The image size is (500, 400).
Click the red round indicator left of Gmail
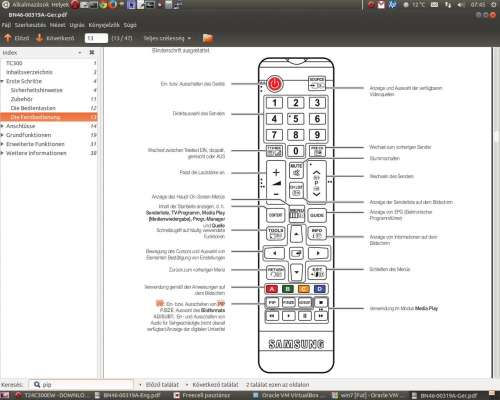click(371, 5)
